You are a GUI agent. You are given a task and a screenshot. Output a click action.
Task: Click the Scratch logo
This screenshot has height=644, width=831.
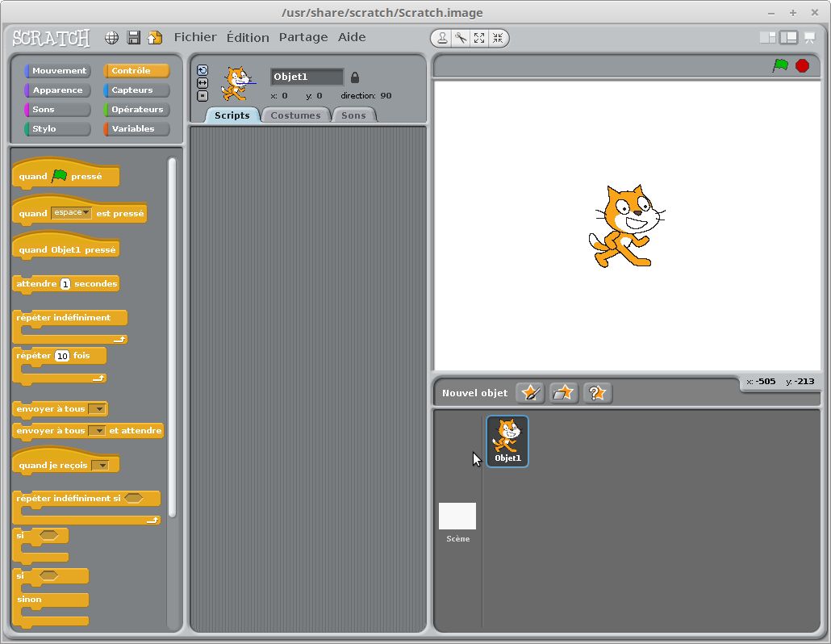pyautogui.click(x=51, y=38)
